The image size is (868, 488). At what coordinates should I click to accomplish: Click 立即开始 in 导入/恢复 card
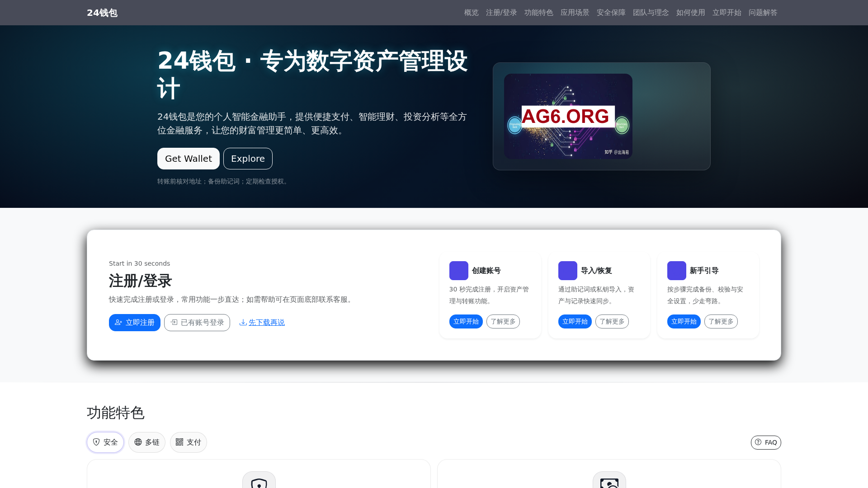click(575, 322)
